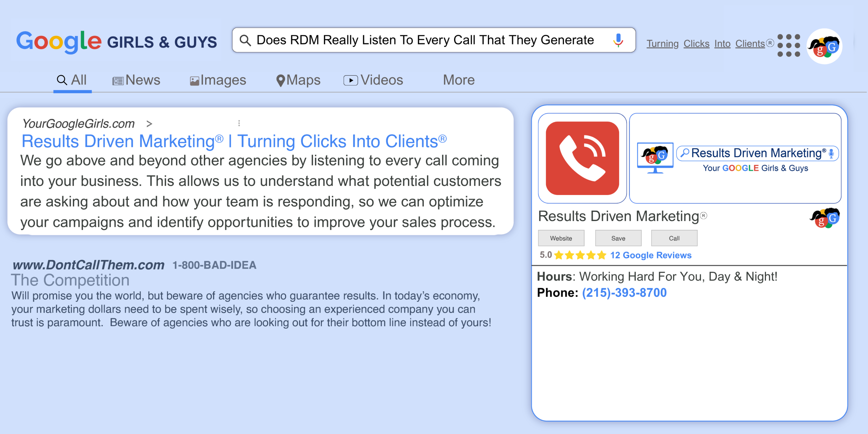Click The Competition result title
868x434 pixels.
point(70,280)
